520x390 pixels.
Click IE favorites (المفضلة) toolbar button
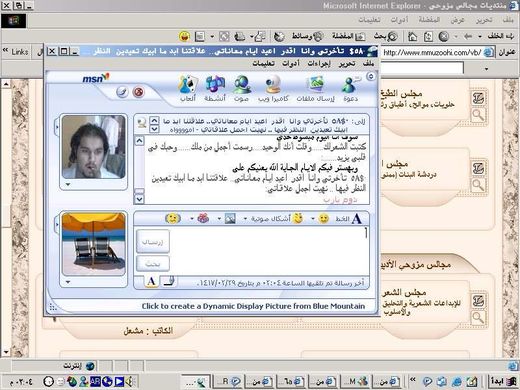[349, 36]
